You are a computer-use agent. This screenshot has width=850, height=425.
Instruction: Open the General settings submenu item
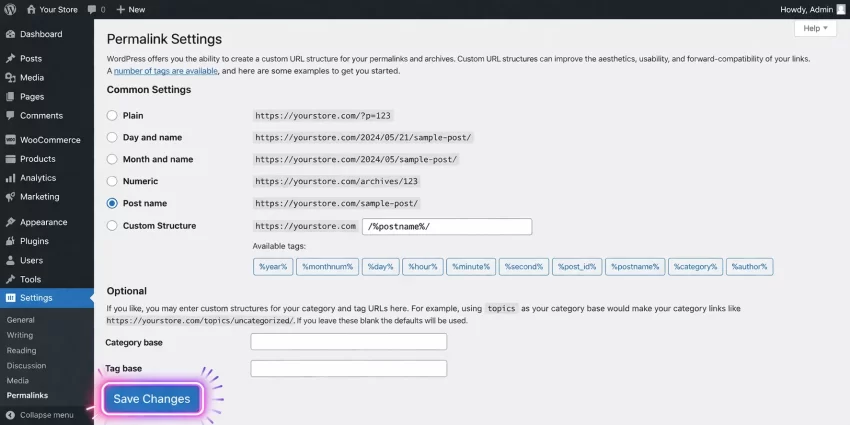click(21, 320)
